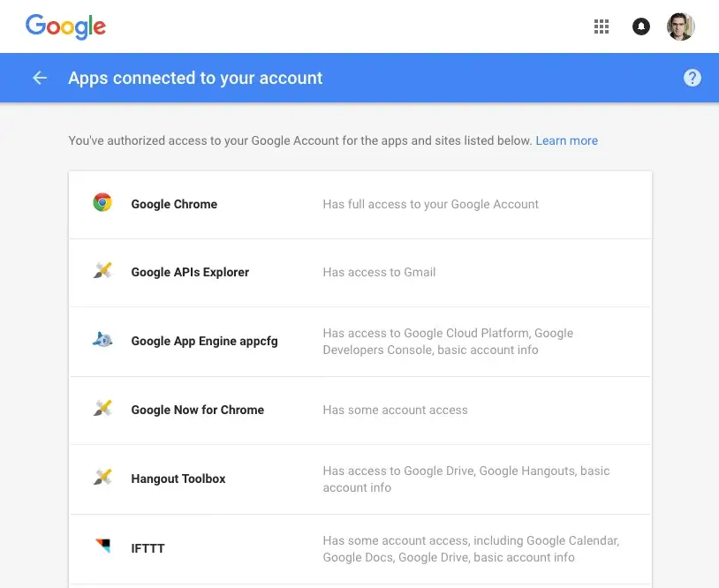Click the Learn more link

pos(566,140)
